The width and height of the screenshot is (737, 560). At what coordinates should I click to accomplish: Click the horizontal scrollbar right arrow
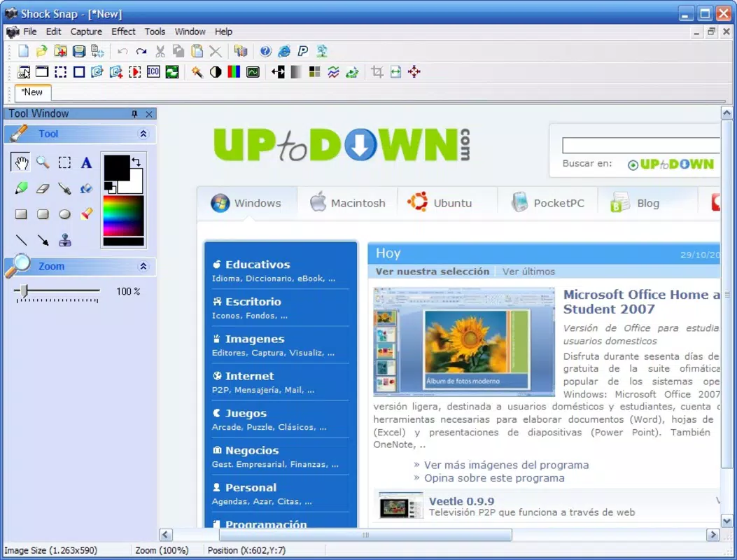(x=713, y=535)
